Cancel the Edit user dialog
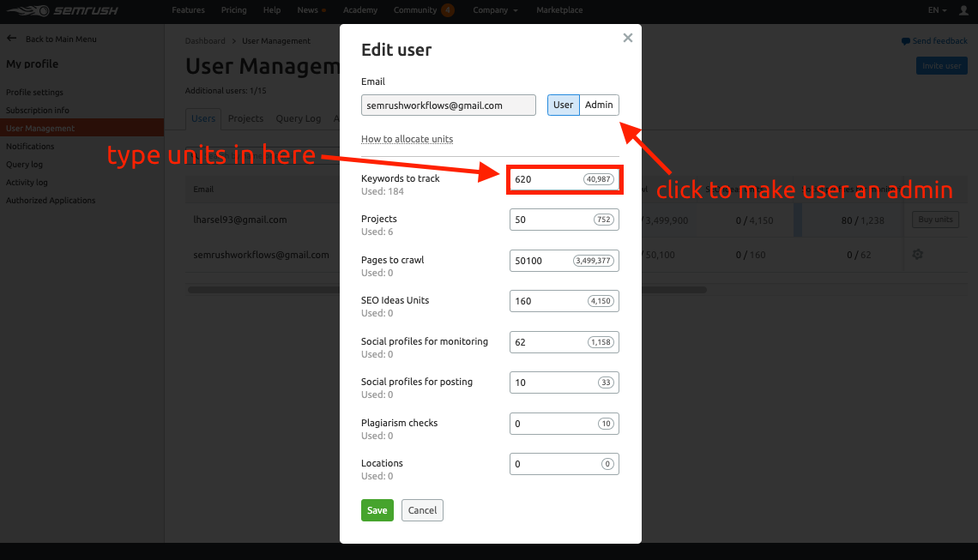Viewport: 978px width, 560px height. coord(422,510)
